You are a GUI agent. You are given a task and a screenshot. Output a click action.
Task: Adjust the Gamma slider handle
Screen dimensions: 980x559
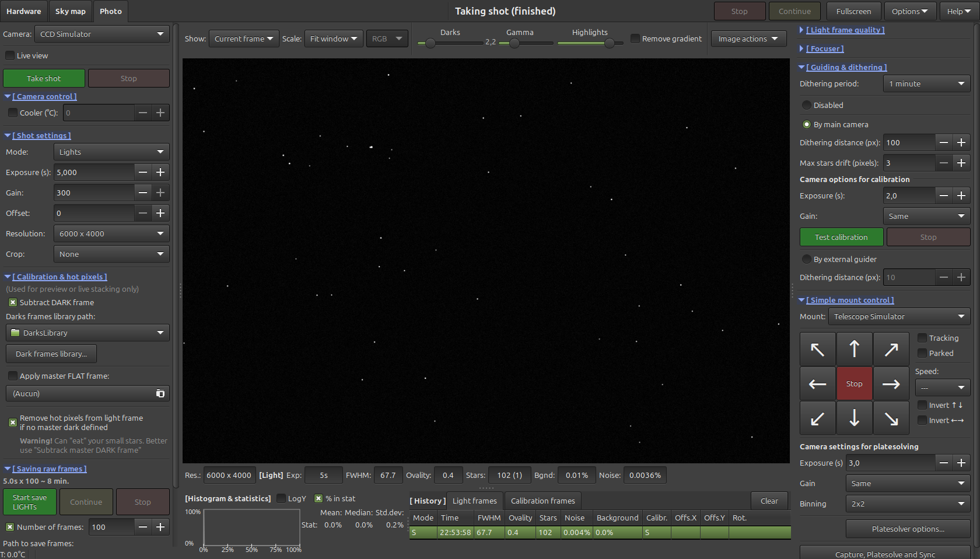tap(514, 43)
